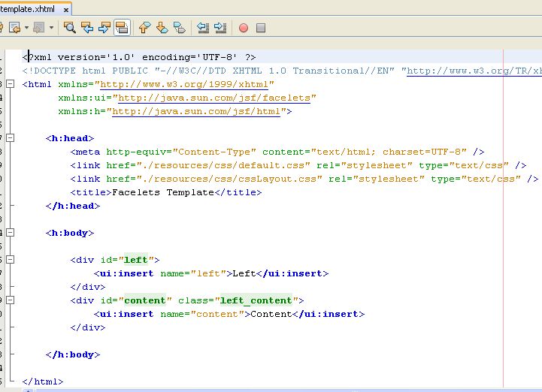
Task: Start macro recording with red circle
Action: [244, 28]
